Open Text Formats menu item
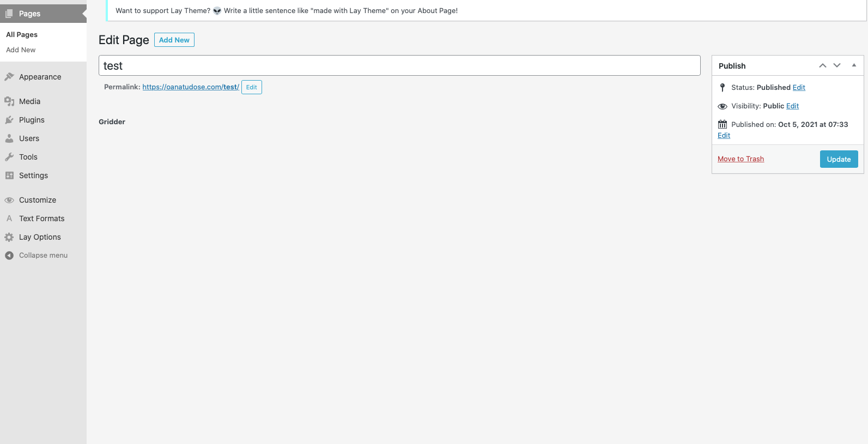The image size is (868, 444). (41, 218)
